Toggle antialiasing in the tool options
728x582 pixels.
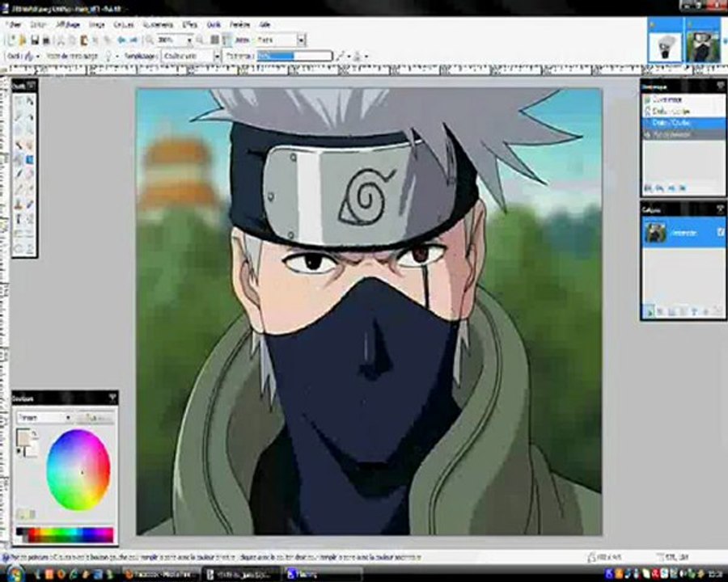point(341,56)
